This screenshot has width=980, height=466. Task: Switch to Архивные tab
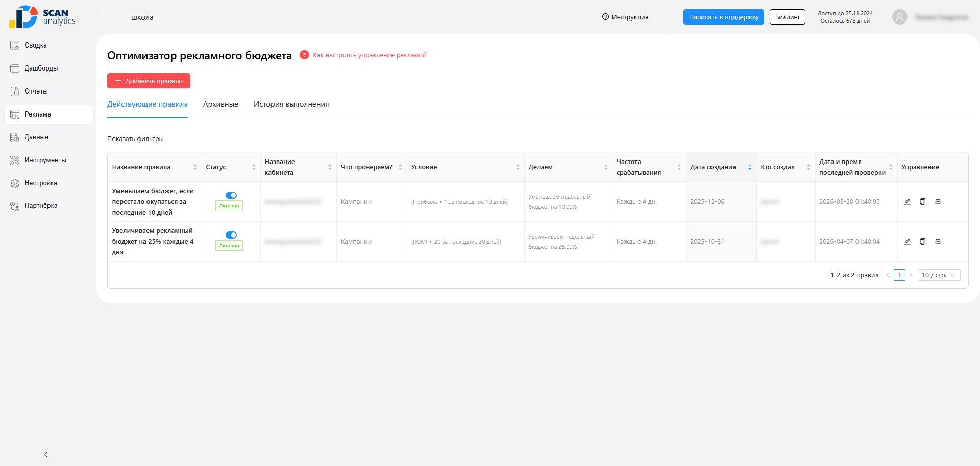[220, 104]
